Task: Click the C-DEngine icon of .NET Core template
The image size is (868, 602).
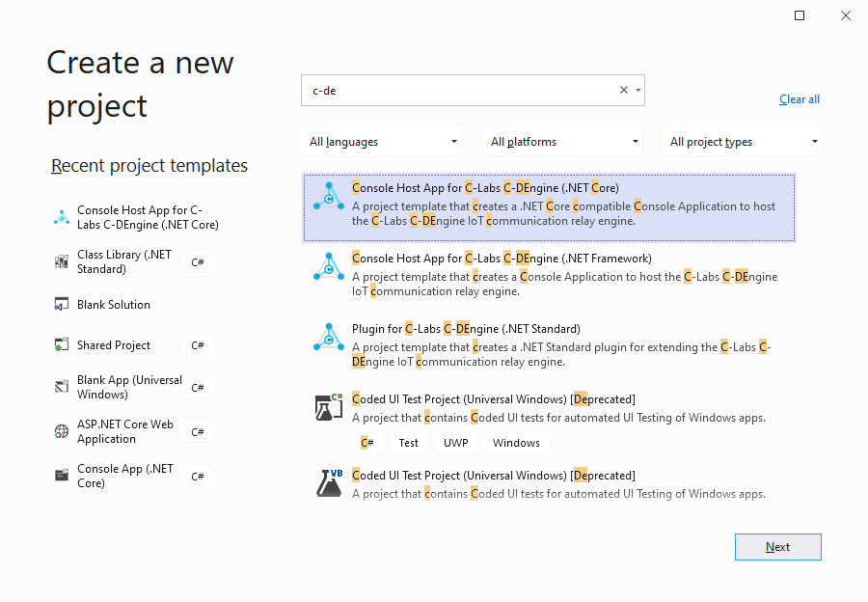Action: pos(329,197)
